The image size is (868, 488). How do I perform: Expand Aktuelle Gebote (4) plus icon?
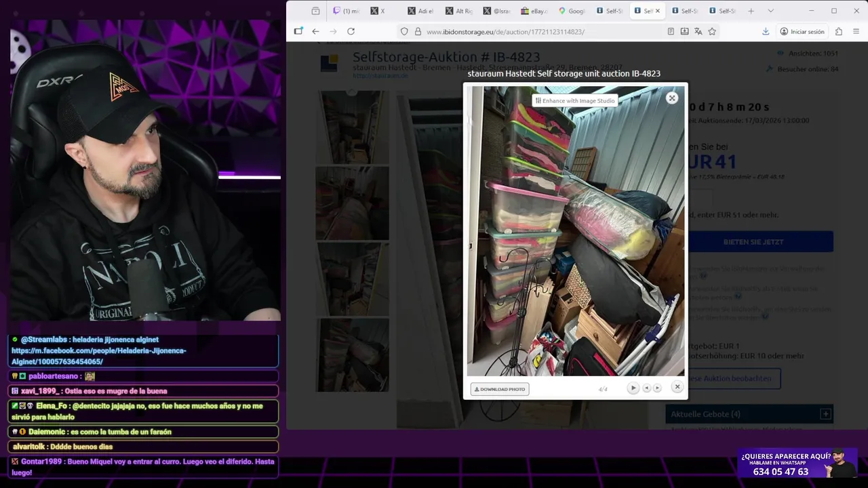(x=825, y=413)
